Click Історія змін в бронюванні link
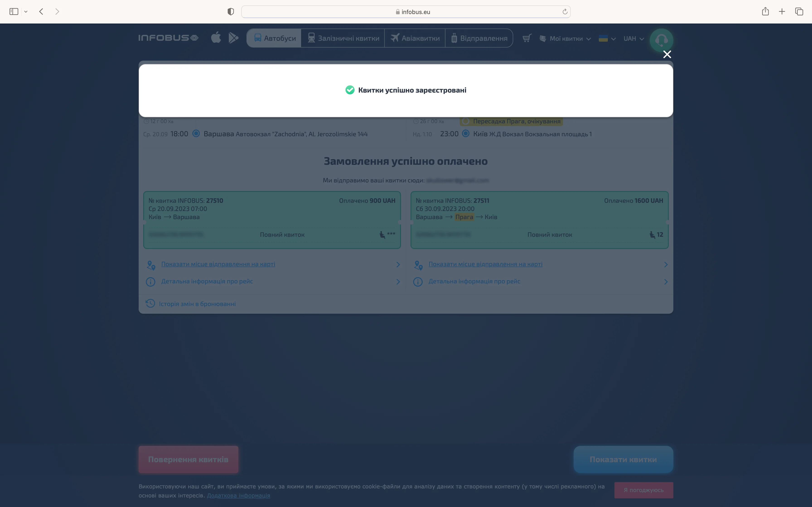812x507 pixels. (197, 304)
